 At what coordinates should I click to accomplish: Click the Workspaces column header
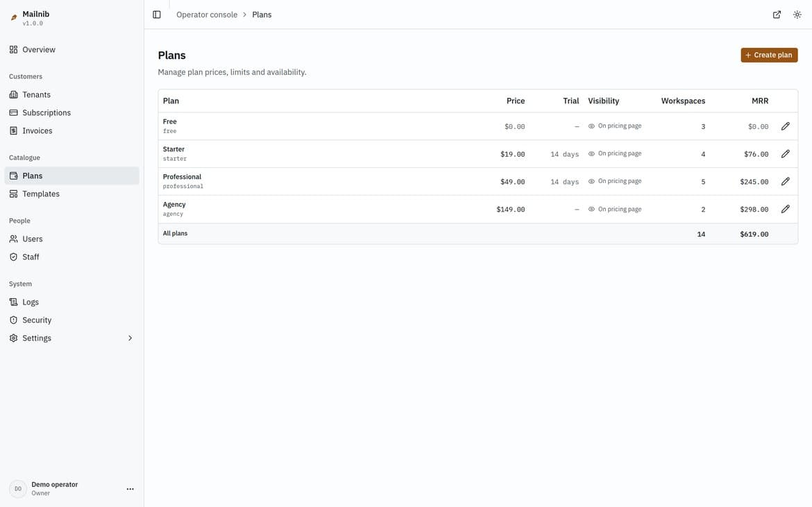click(x=683, y=101)
